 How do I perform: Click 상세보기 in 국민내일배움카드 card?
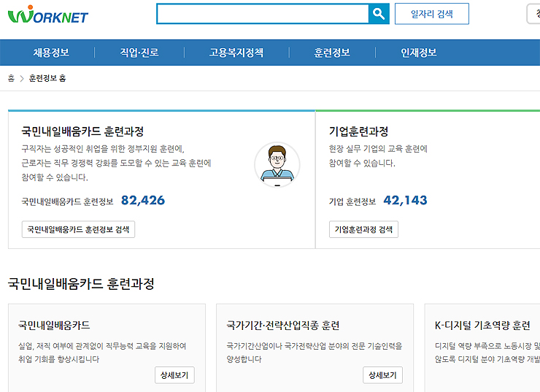(174, 375)
